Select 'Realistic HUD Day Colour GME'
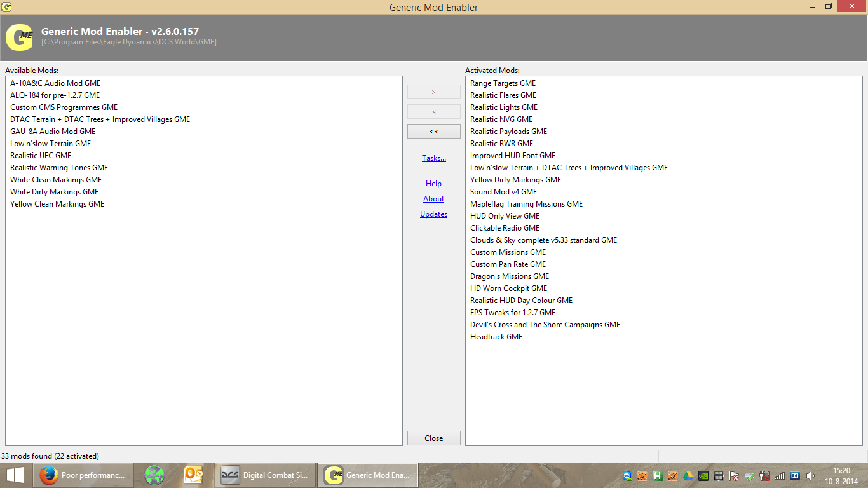 tap(521, 301)
